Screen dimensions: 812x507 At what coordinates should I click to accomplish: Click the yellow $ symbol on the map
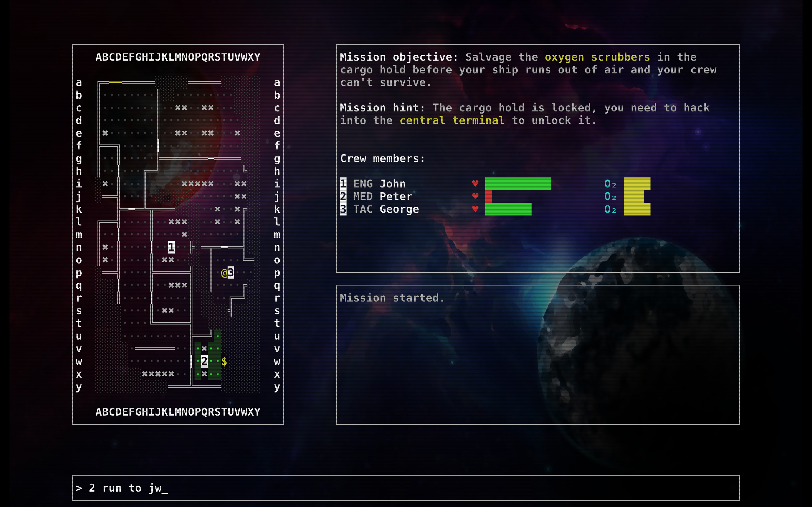[x=224, y=362]
